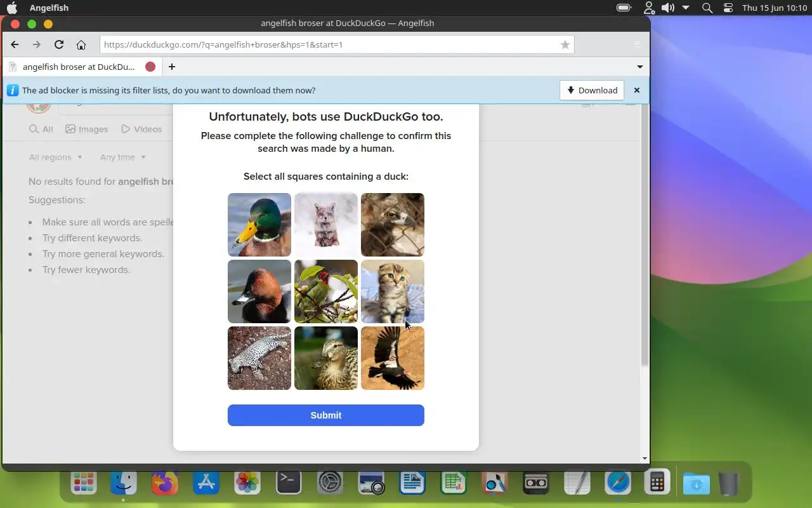Click the page vertical scrollbar
812x508 pixels.
pos(645,235)
